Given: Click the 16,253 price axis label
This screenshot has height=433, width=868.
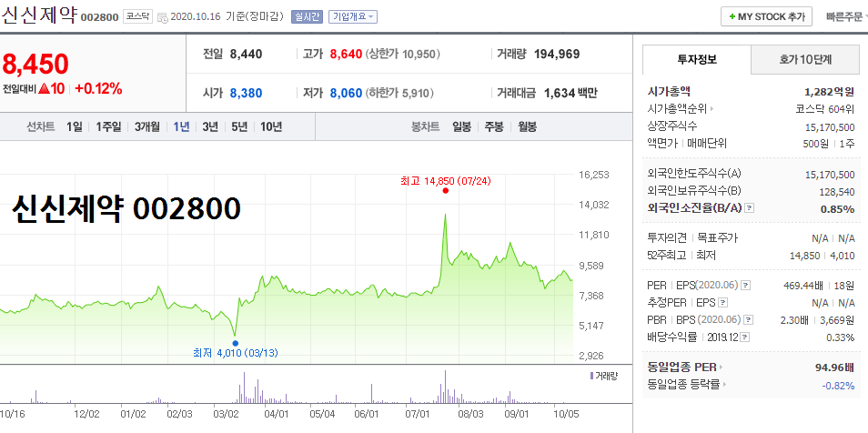Looking at the screenshot, I should coord(593,175).
